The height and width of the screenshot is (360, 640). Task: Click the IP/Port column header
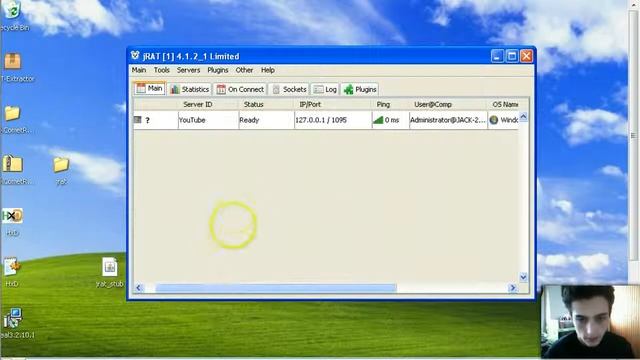pyautogui.click(x=310, y=104)
